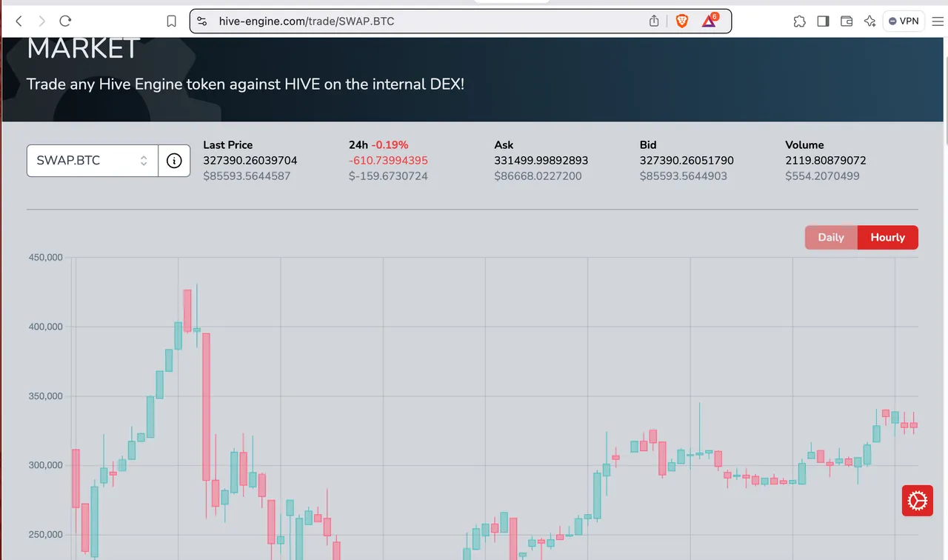Click the 24h change -610.73994395

pos(389,161)
